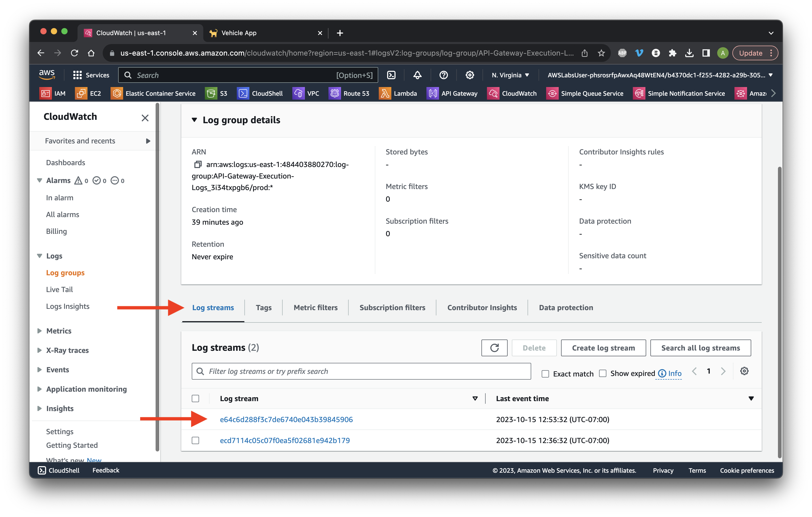The height and width of the screenshot is (517, 812).
Task: Open Simple Notification Service shortcut
Action: click(679, 93)
